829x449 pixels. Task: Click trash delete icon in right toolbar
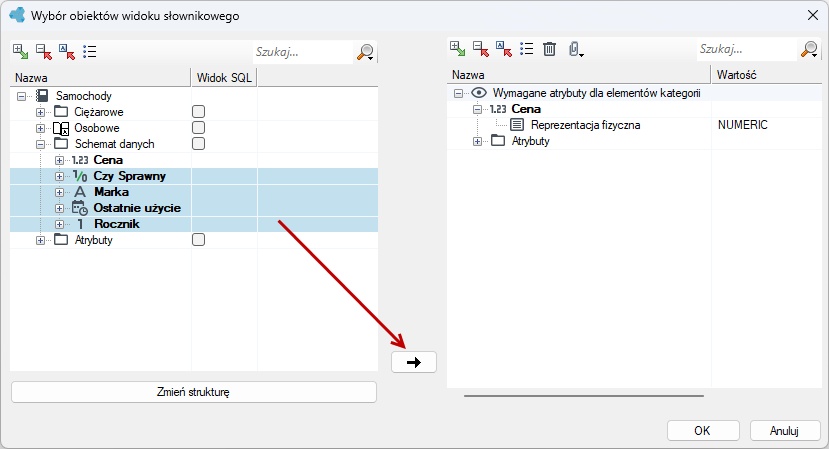click(549, 49)
